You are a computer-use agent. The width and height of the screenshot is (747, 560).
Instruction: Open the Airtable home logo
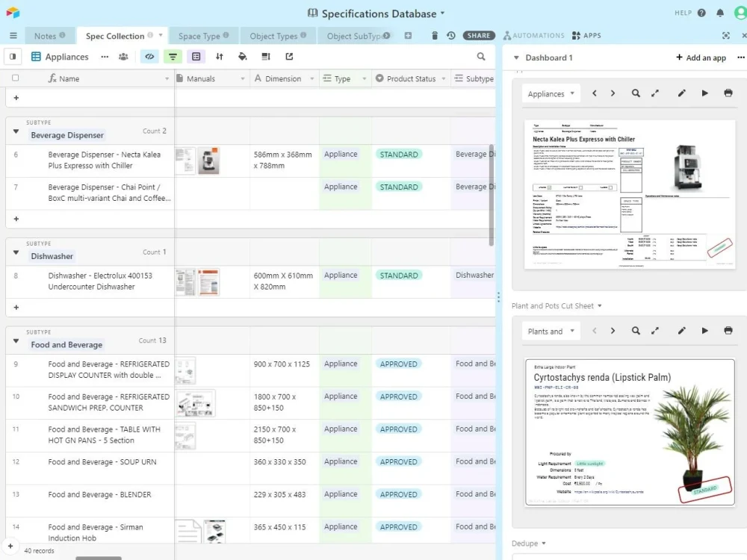coord(13,13)
